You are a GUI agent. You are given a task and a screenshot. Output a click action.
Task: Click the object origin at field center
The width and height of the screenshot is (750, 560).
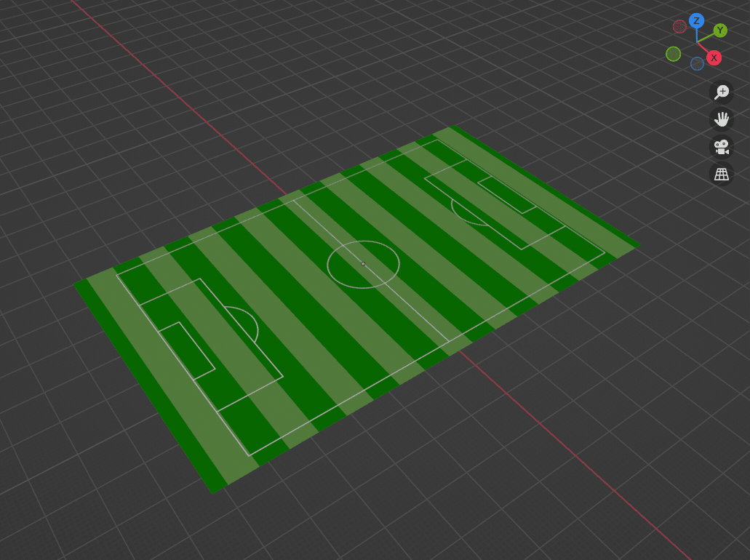tap(362, 264)
